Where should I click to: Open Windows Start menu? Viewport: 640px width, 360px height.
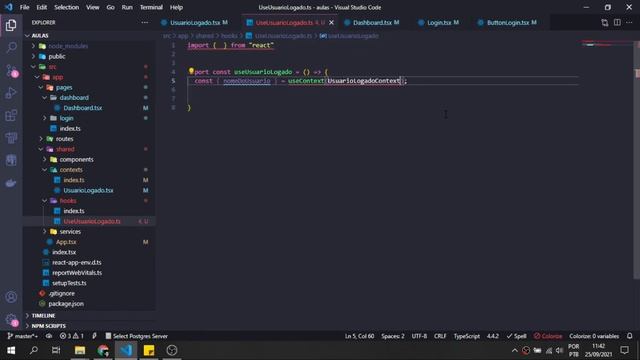pyautogui.click(x=11, y=350)
